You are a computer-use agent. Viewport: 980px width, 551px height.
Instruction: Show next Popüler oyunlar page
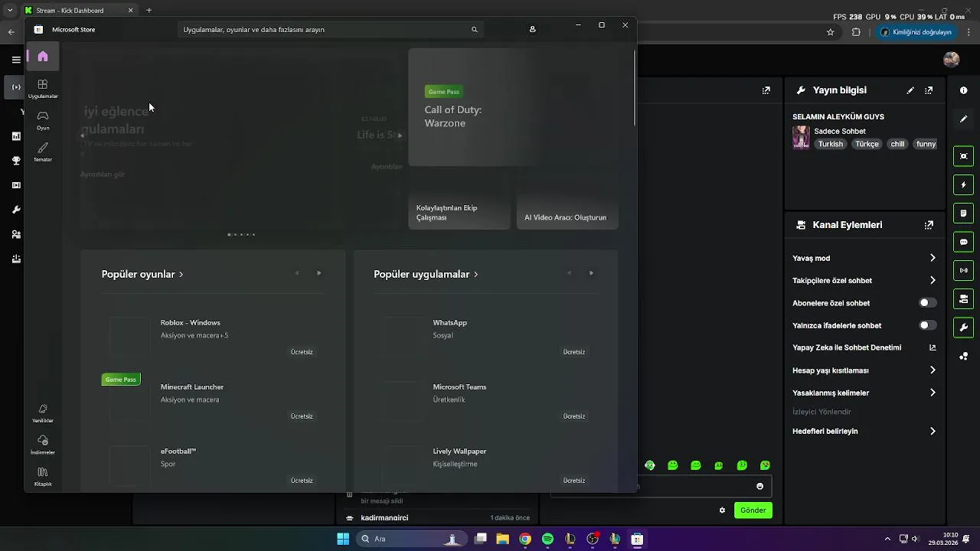[x=318, y=273]
